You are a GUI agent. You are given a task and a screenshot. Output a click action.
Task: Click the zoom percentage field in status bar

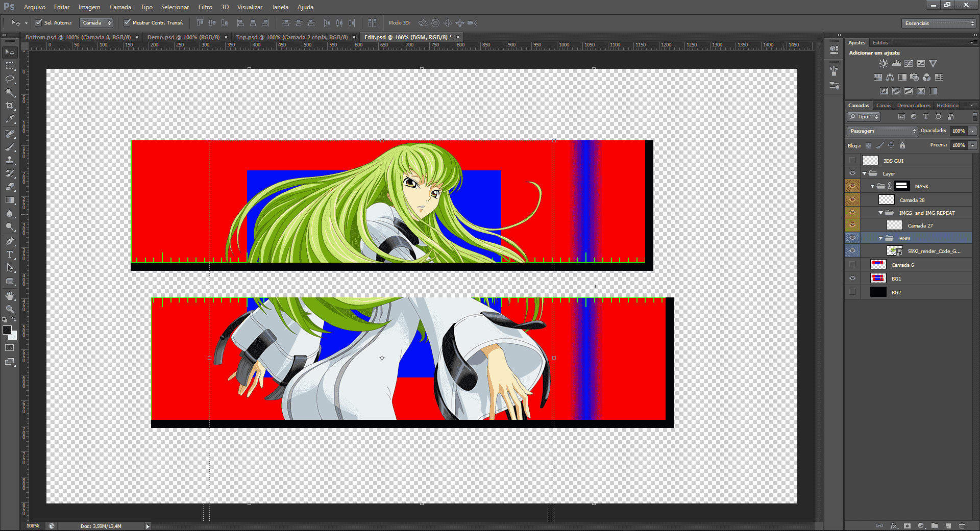(33, 526)
